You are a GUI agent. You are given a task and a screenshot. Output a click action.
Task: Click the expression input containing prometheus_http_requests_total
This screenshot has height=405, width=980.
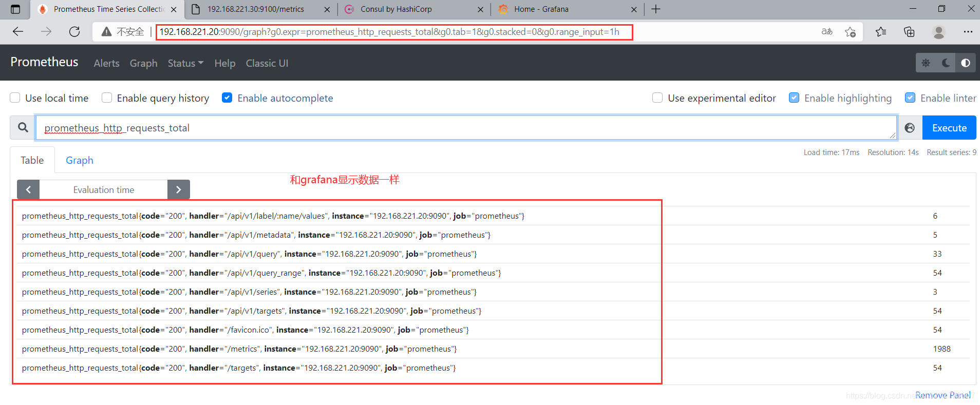point(466,128)
